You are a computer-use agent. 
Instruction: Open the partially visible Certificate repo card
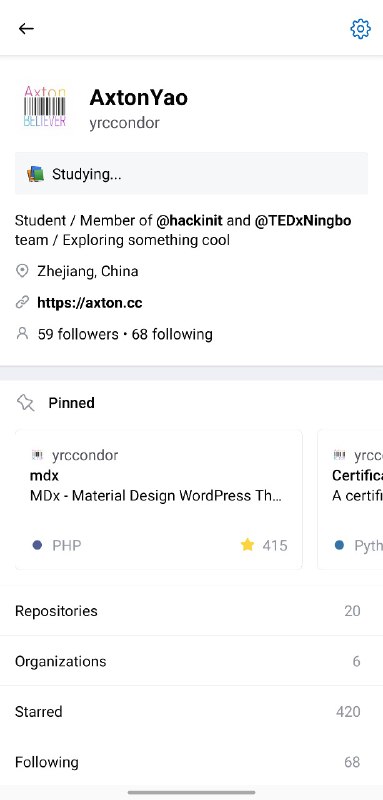tap(350, 499)
